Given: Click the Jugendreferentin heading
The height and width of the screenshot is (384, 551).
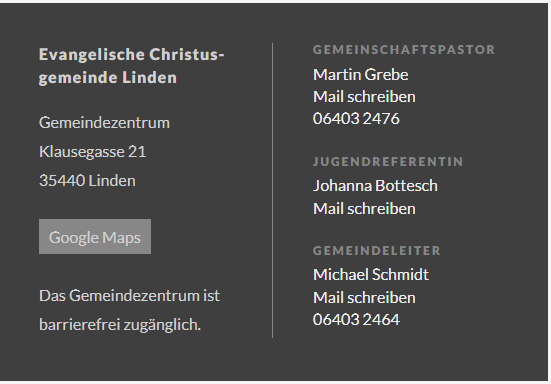Looking at the screenshot, I should point(388,162).
